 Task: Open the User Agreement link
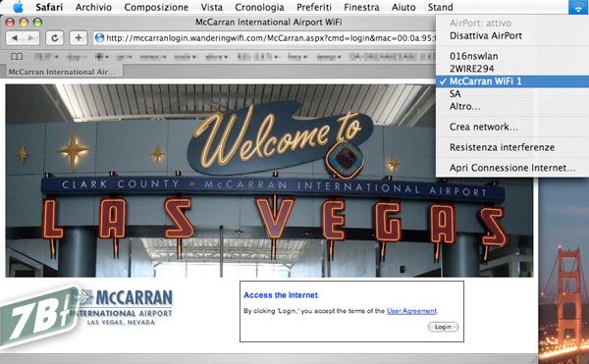click(411, 311)
